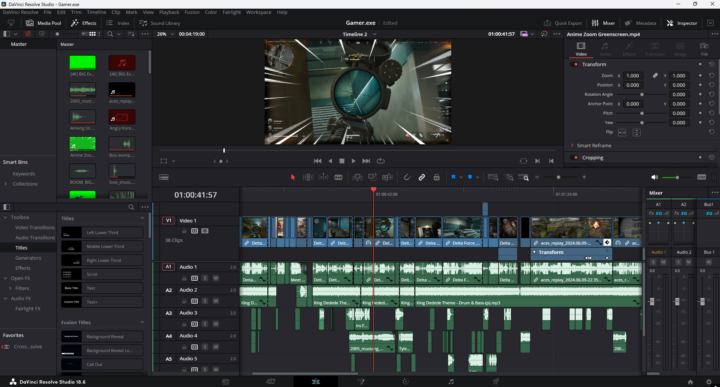Screen dimensions: 720x387
Task: Click the blue marker icon
Action: pos(470,177)
